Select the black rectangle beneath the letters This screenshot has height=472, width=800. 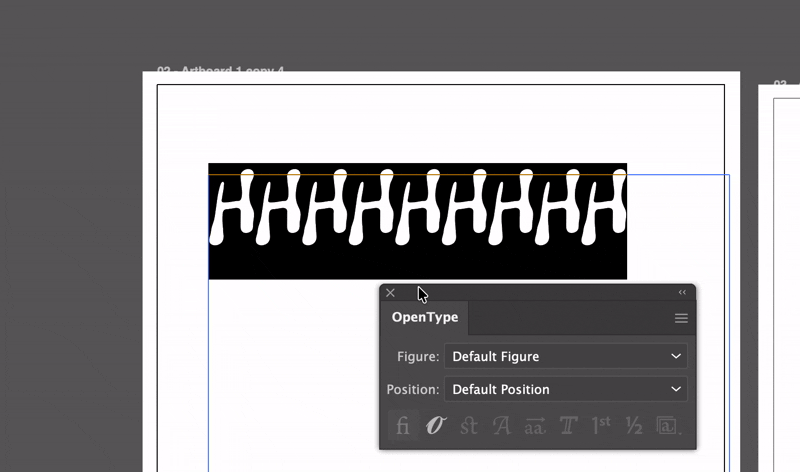pyautogui.click(x=417, y=263)
